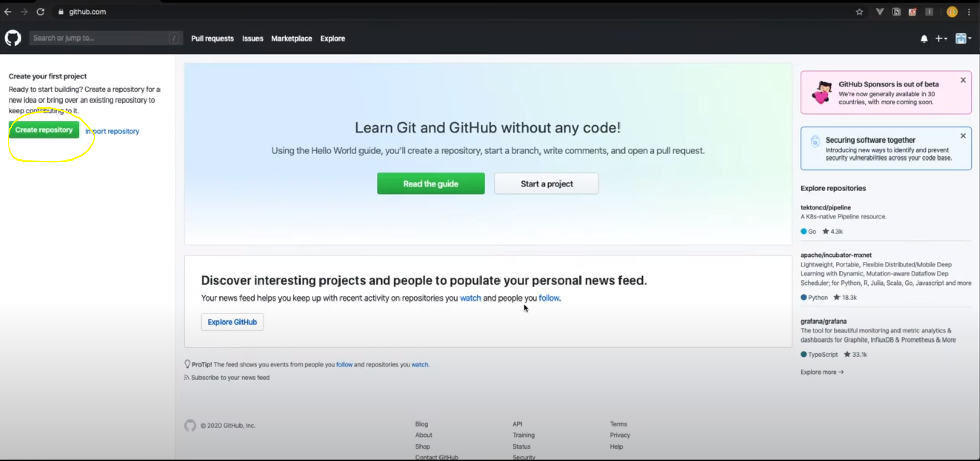Click the GitHub Octocat logo in header
The width and height of the screenshot is (980, 461).
tap(13, 38)
